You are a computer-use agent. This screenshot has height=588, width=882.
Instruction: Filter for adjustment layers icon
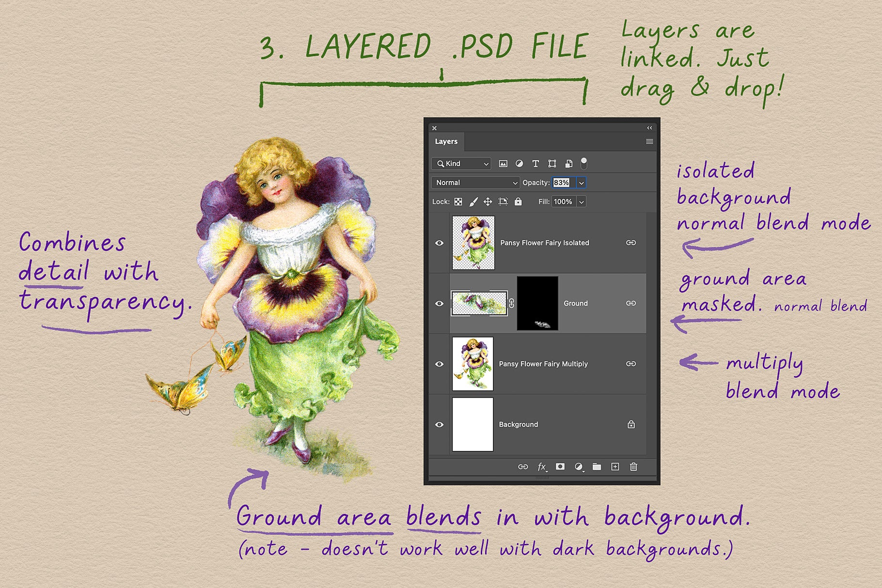[519, 164]
